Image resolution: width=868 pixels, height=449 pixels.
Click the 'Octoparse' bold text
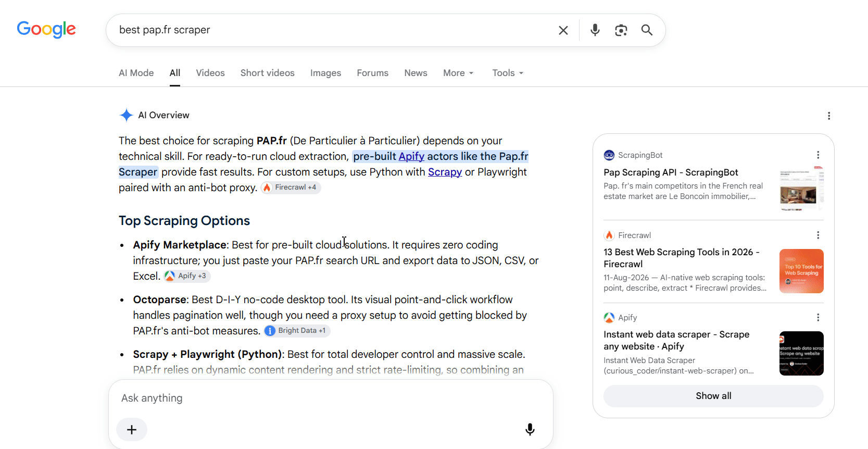point(160,300)
